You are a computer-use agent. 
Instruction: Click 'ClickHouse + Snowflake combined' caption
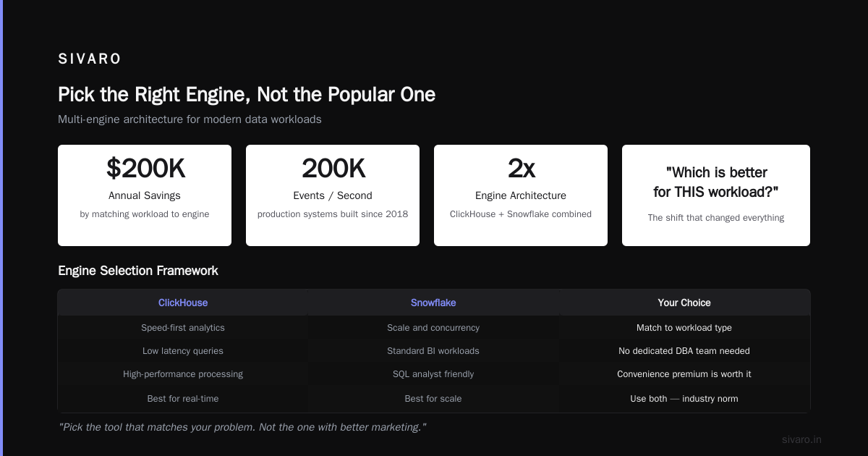coord(521,214)
